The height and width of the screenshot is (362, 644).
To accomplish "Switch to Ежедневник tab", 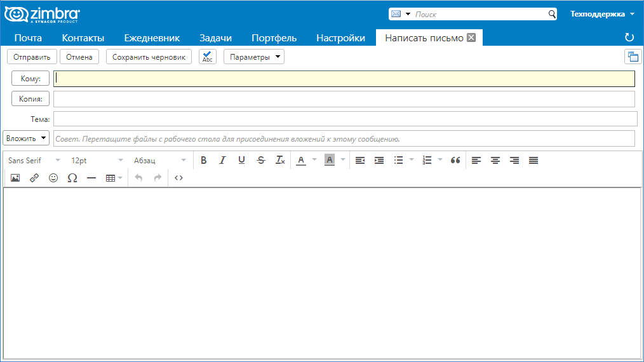I will [x=152, y=38].
